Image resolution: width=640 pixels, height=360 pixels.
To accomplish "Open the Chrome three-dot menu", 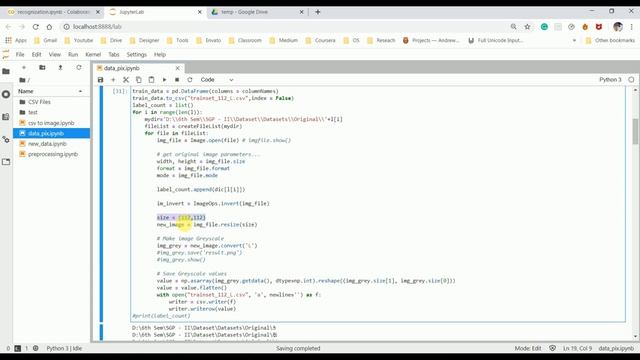I will coord(631,27).
